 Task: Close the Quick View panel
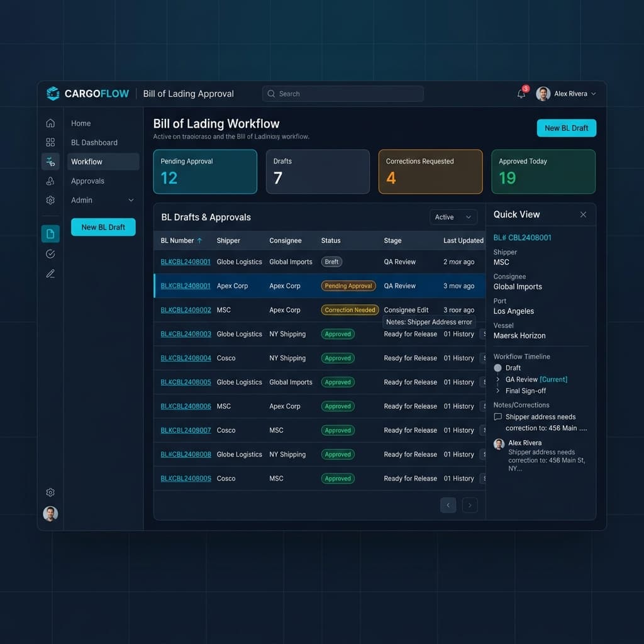(583, 215)
